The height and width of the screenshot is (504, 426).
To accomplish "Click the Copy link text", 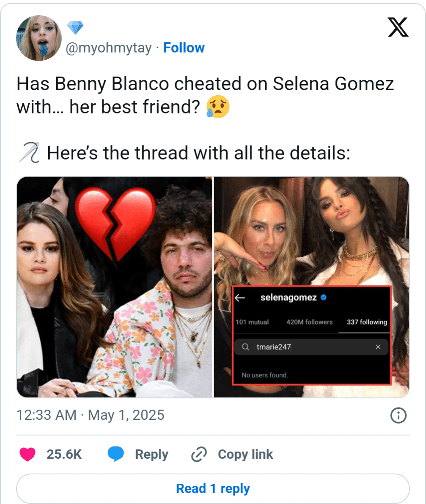I will 245,454.
